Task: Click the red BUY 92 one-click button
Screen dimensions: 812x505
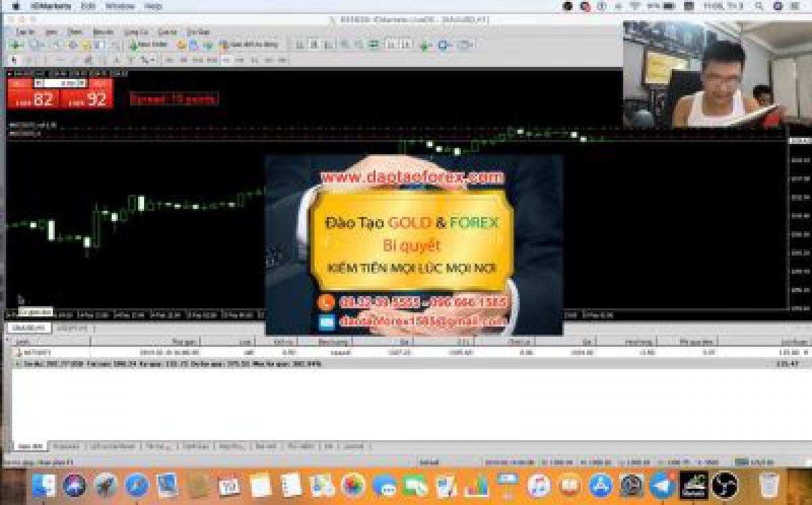Action: point(87,99)
